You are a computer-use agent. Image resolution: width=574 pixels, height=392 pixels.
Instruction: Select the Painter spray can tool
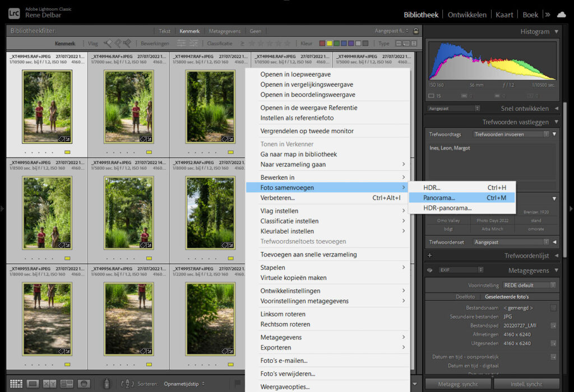(107, 383)
